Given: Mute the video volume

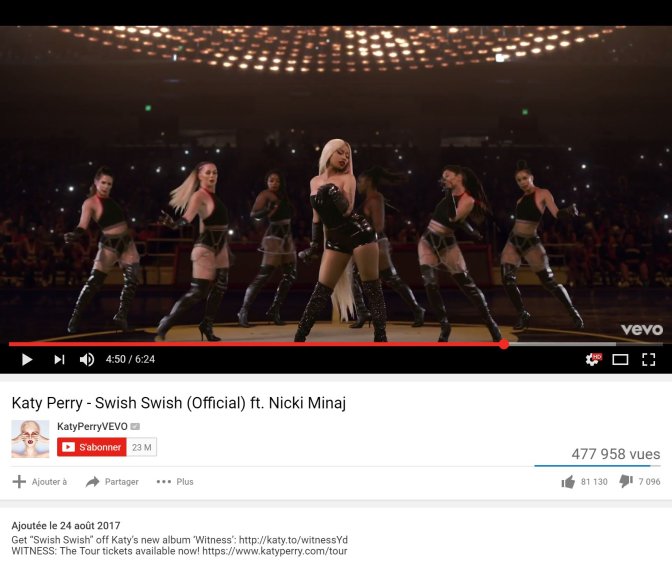Looking at the screenshot, I should point(87,359).
